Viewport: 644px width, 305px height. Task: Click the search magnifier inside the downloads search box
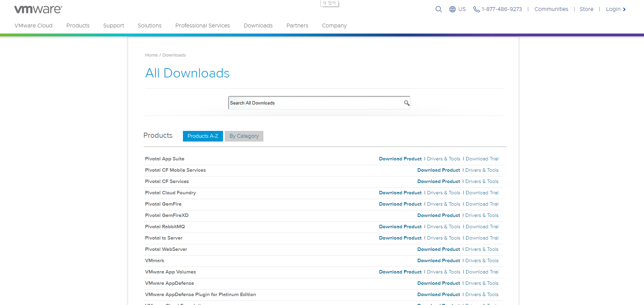pos(407,103)
